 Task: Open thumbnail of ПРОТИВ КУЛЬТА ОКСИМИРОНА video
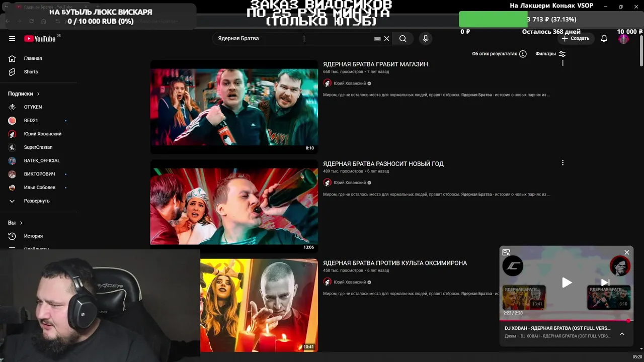coord(259,305)
